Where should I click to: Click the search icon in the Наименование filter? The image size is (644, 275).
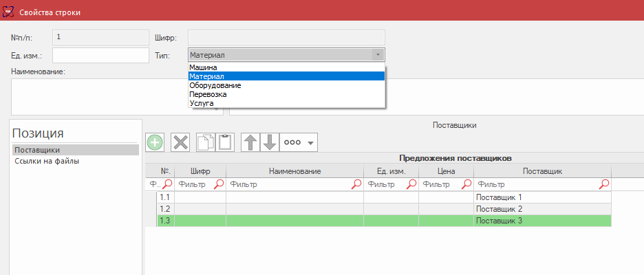tap(356, 184)
